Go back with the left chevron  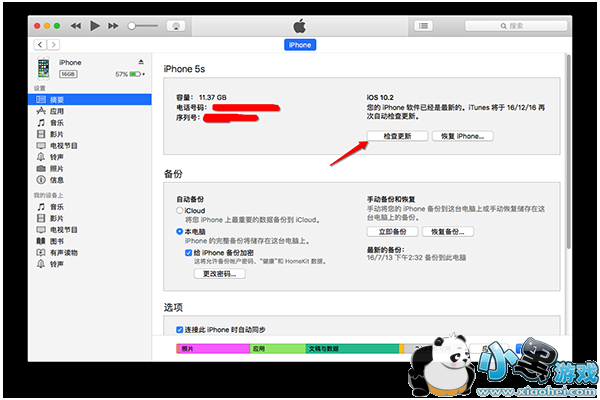(40, 45)
